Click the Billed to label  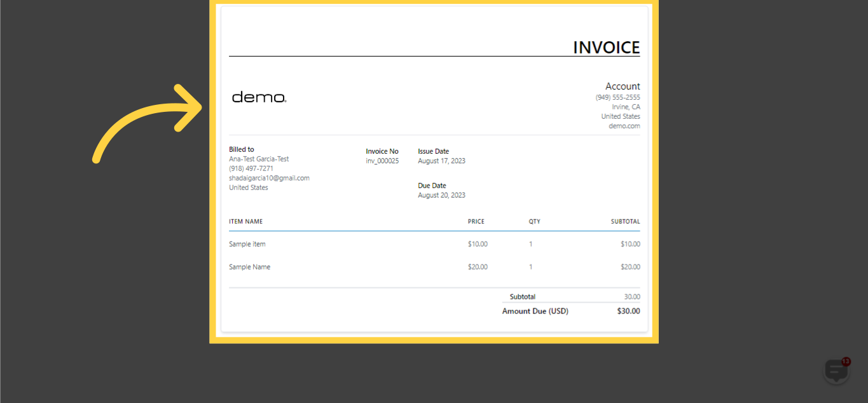242,149
